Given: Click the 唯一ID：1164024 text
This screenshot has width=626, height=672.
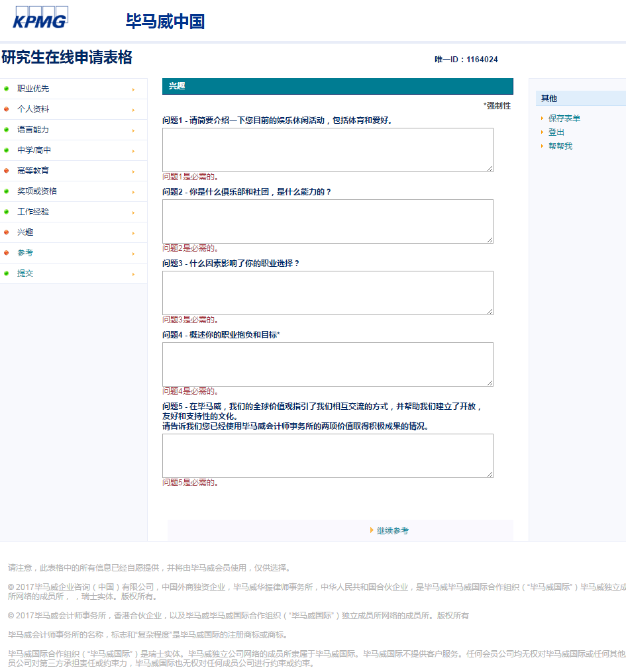Looking at the screenshot, I should tap(466, 60).
